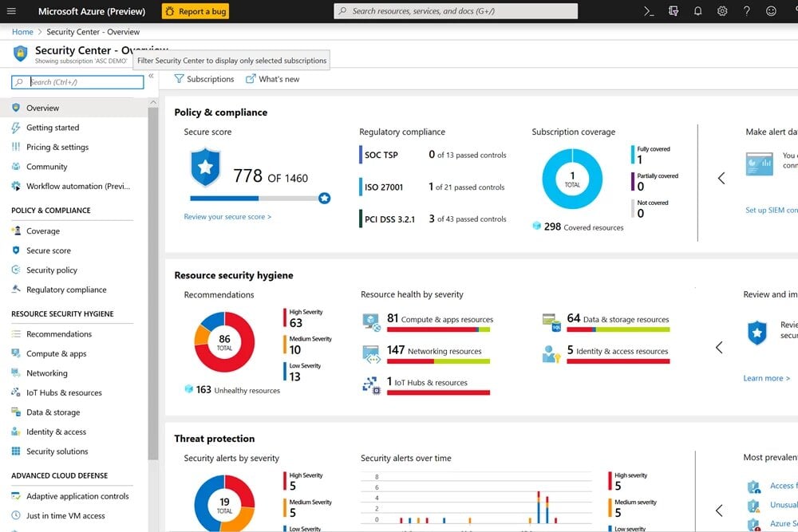The width and height of the screenshot is (798, 532).
Task: Open the Security policy sidebar icon
Action: click(x=16, y=270)
